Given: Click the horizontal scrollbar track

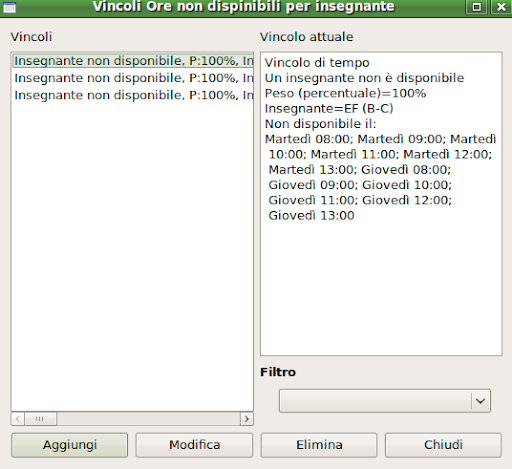Looking at the screenshot, I should point(148,419).
